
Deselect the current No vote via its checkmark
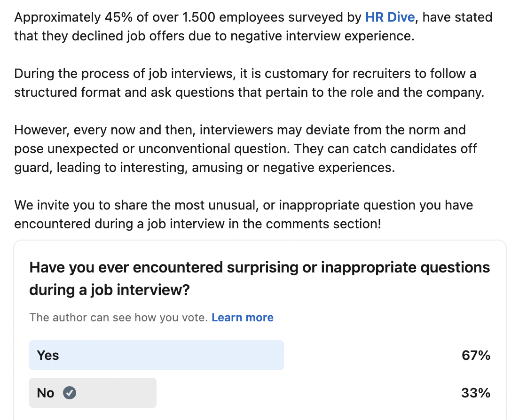coord(70,393)
